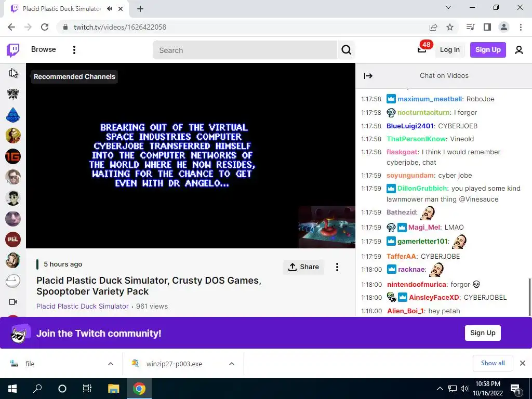Open the Chrome media control icon
532x399 pixels.
coord(470,27)
